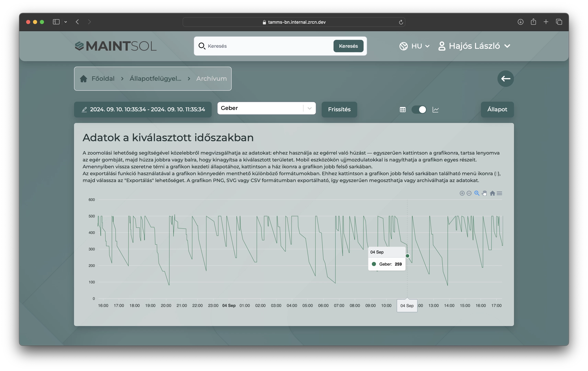This screenshot has height=371, width=588.
Task: Click the 600 y-axis label
Action: [x=92, y=200]
